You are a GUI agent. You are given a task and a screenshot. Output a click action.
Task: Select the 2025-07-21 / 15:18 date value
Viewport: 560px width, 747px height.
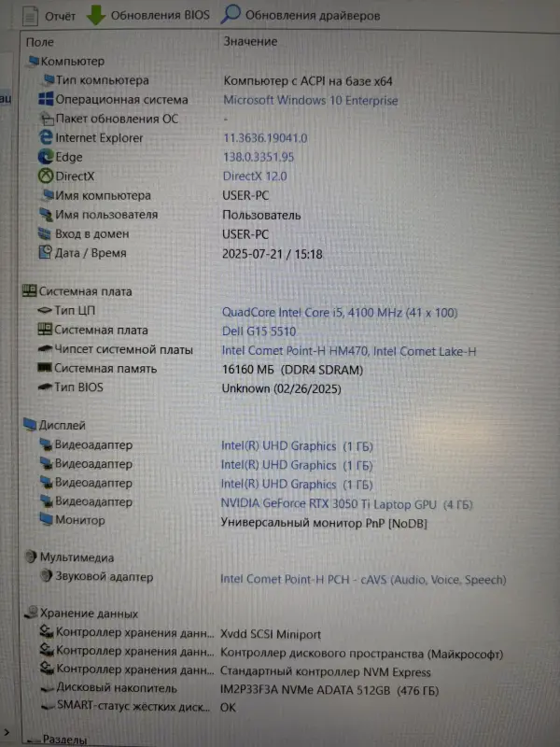[x=273, y=254]
